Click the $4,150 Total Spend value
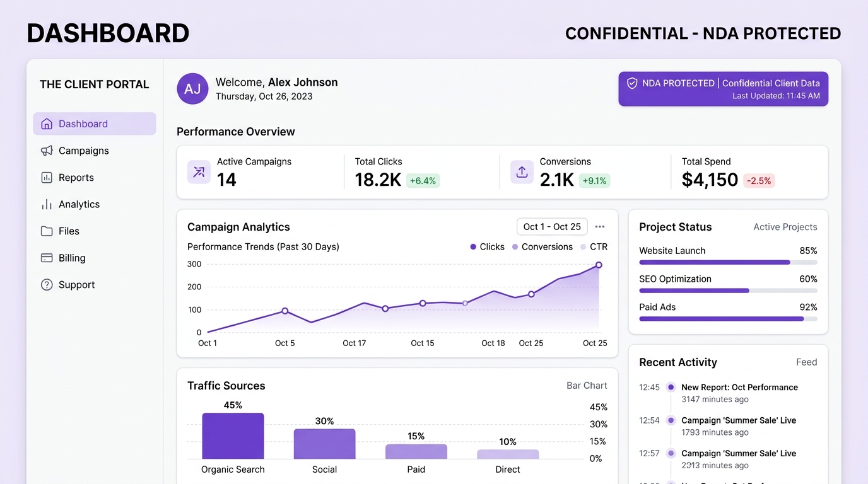The image size is (868, 484). (x=710, y=180)
